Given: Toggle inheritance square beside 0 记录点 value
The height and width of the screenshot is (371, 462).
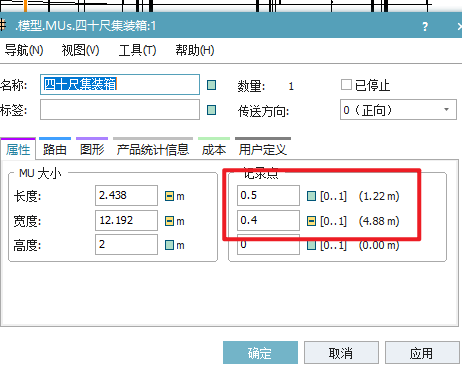Looking at the screenshot, I should (x=311, y=246).
